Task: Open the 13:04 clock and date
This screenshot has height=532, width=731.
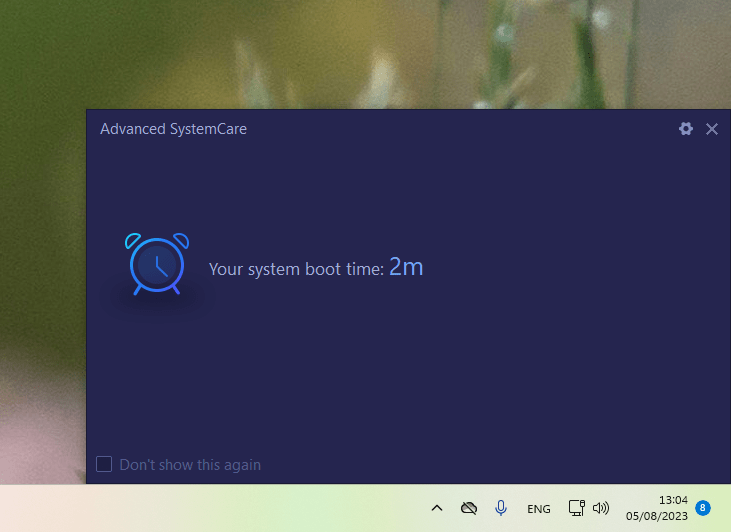Action: tap(656, 508)
